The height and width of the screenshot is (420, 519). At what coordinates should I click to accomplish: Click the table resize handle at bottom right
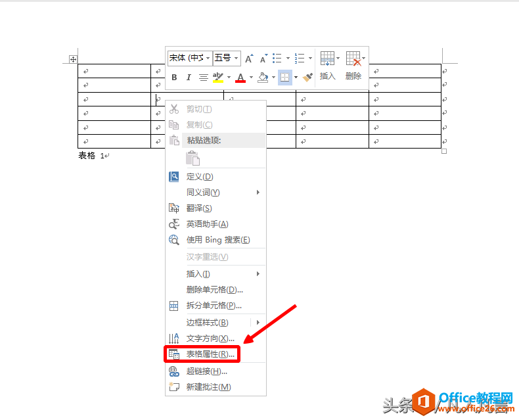(444, 151)
